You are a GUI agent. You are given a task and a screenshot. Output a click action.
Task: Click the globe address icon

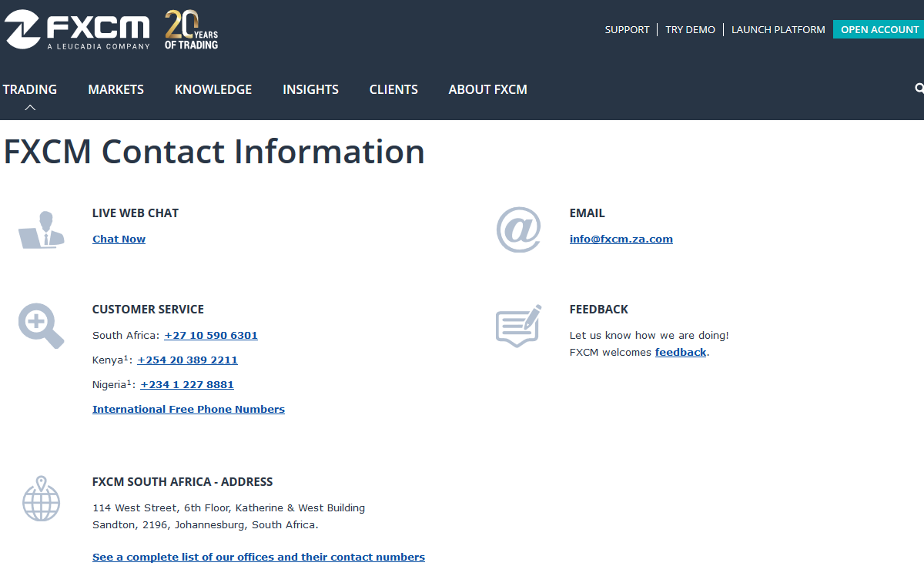pyautogui.click(x=41, y=498)
